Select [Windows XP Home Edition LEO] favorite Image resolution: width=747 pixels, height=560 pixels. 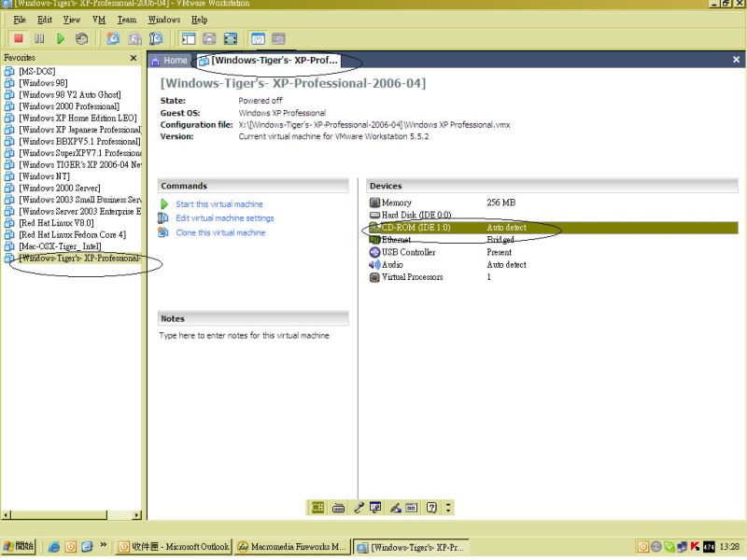tap(78, 119)
